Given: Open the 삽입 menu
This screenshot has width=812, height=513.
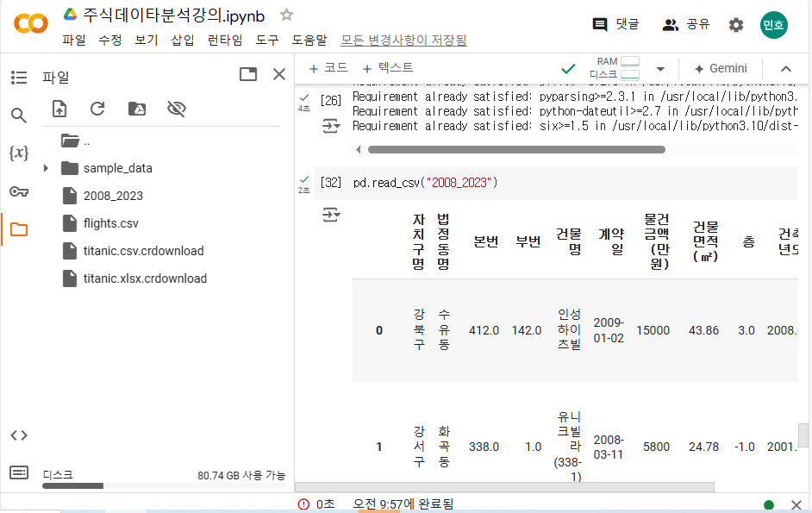Looking at the screenshot, I should pyautogui.click(x=183, y=40).
